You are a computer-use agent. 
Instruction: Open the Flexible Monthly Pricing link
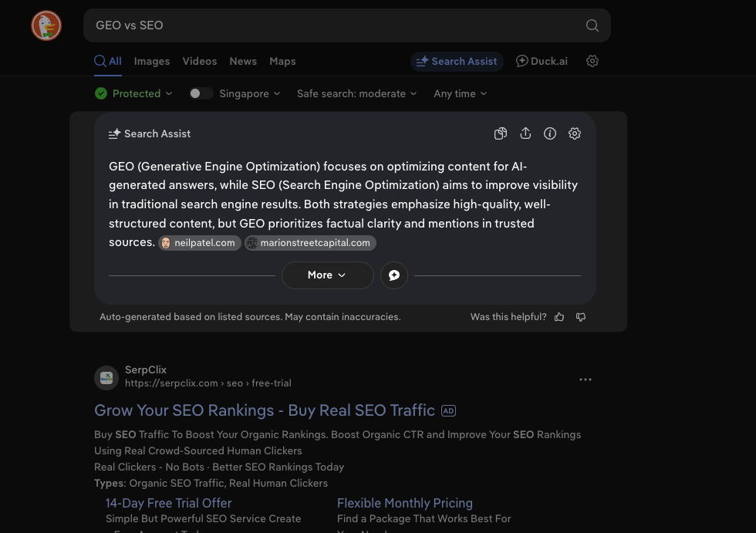[x=404, y=503]
